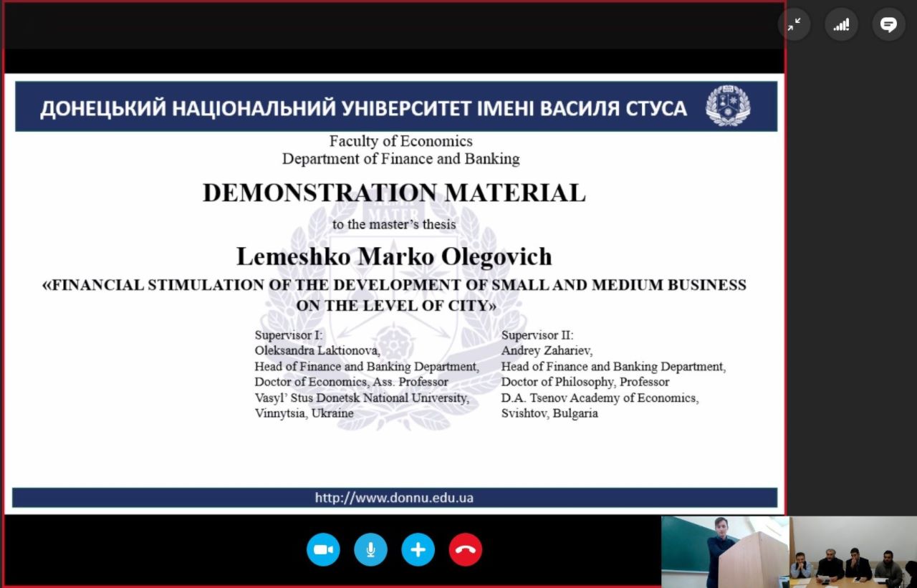Click the Ukrainian university name banner text
This screenshot has width=917, height=588.
(x=363, y=108)
